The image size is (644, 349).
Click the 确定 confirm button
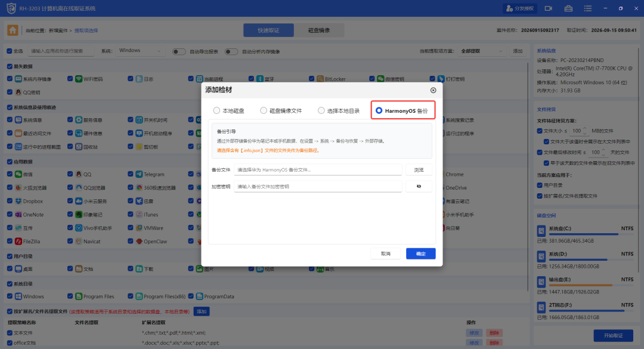tap(420, 254)
